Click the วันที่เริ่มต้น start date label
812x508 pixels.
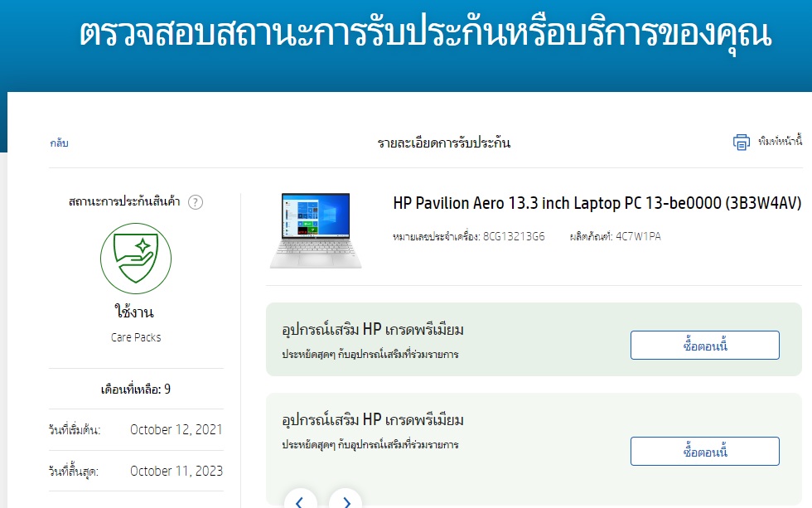click(x=75, y=430)
